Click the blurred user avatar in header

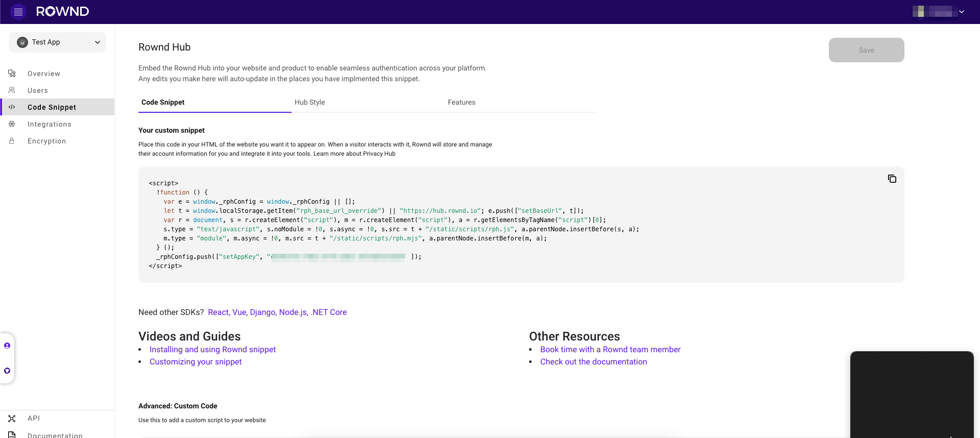point(934,12)
